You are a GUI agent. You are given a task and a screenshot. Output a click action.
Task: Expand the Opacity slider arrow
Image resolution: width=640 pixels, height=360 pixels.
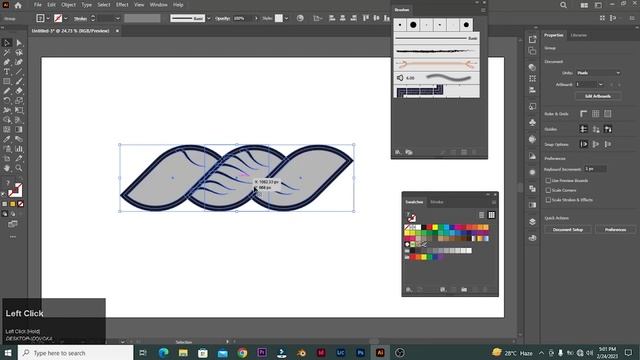pos(256,18)
